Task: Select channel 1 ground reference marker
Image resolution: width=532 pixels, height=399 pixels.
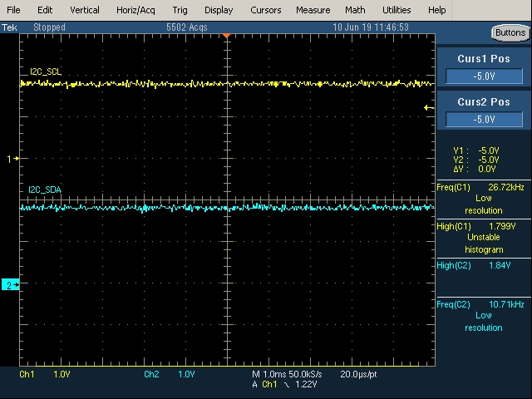Action: pos(12,159)
